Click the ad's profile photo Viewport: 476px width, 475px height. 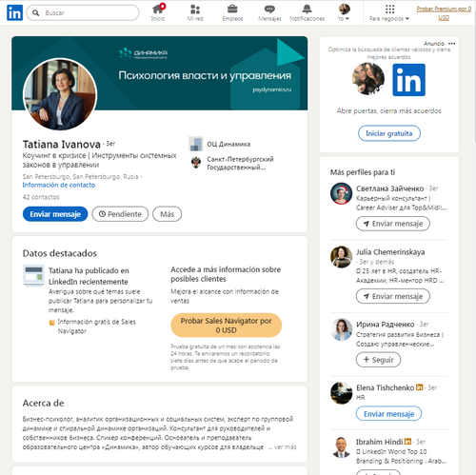pos(368,79)
